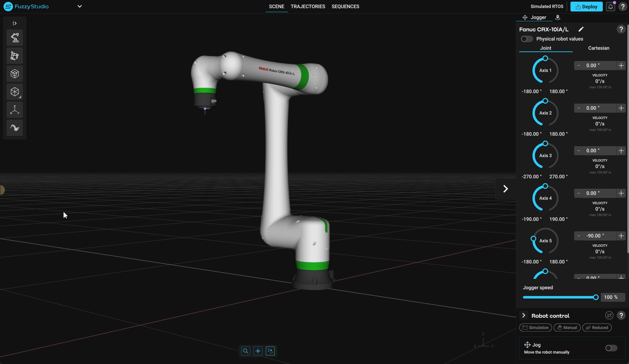Open the point cloud tool in sidebar
Screen dimensions: 629x364
(15, 128)
